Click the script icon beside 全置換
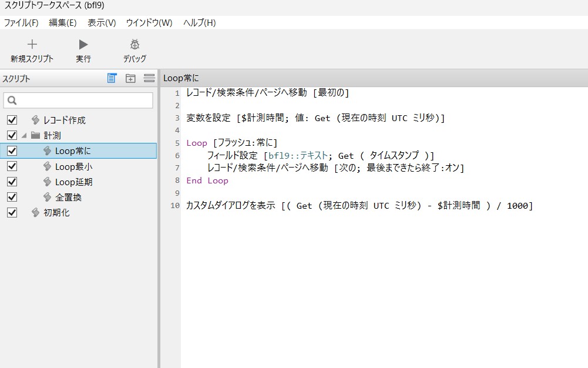 [x=47, y=197]
